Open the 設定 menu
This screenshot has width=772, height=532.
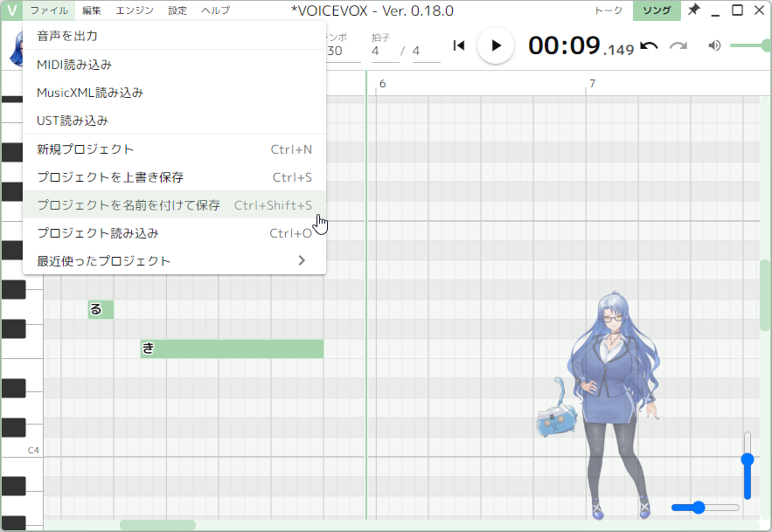pos(176,10)
